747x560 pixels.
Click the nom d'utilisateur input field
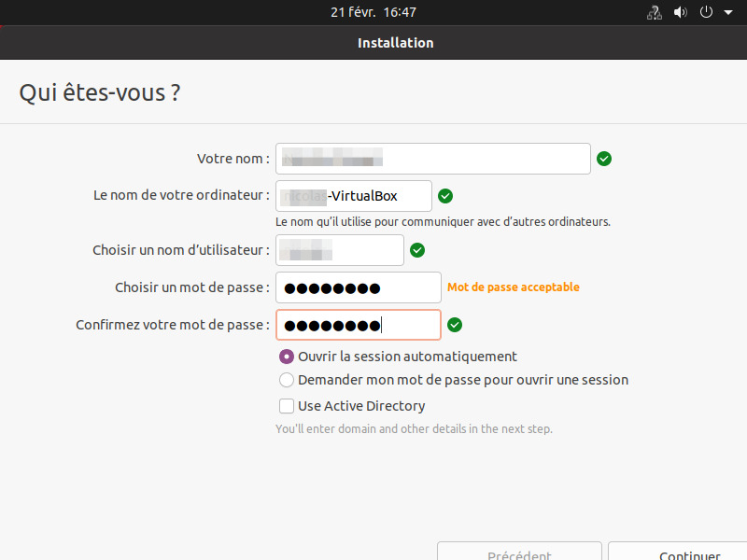click(340, 250)
